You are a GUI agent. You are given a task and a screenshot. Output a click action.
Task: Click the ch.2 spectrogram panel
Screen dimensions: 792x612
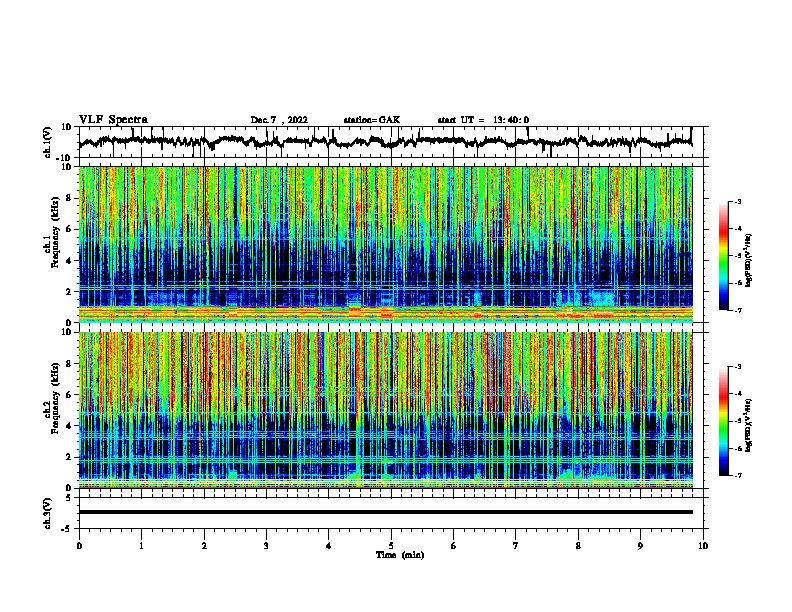pos(385,410)
